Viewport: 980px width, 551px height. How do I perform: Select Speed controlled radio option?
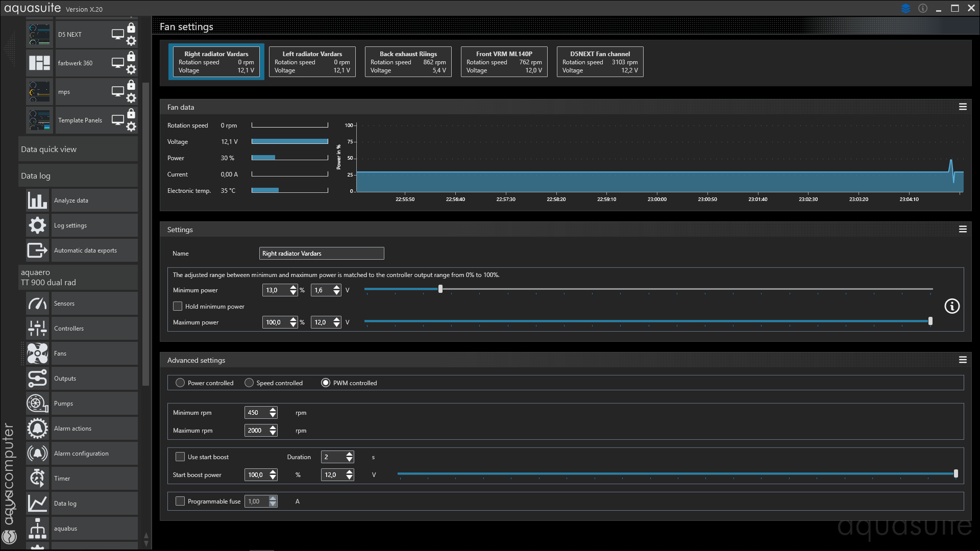249,383
